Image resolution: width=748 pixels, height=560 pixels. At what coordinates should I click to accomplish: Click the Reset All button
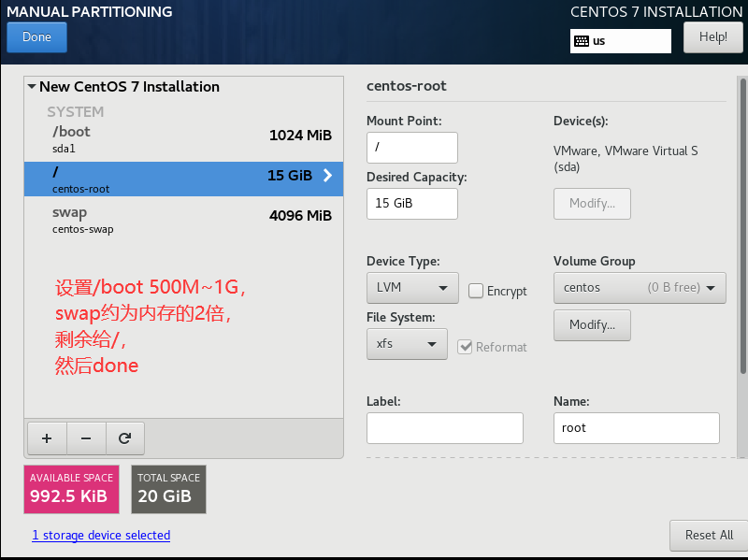pos(709,535)
